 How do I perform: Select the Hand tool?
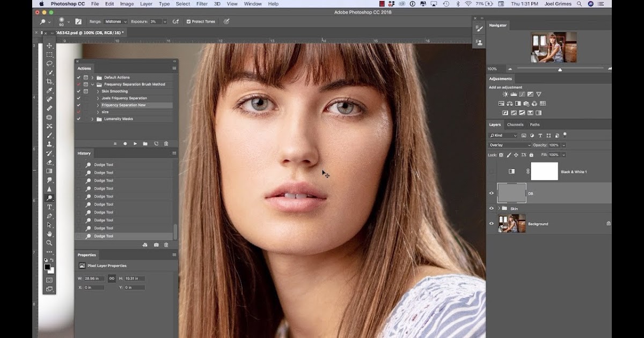(49, 234)
